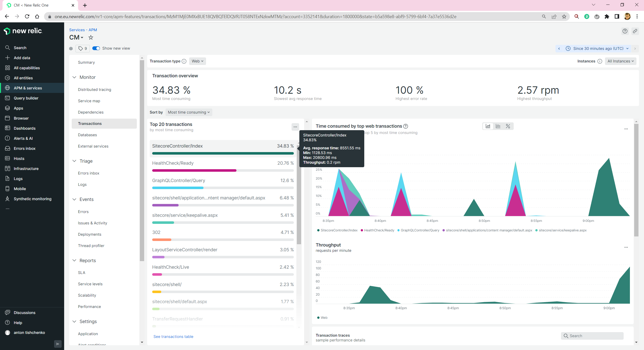This screenshot has width=644, height=350.
Task: Click the copy permalink icon
Action: click(x=635, y=31)
